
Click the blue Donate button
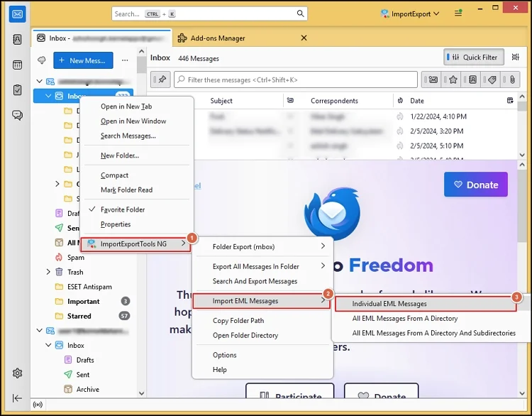pyautogui.click(x=476, y=185)
